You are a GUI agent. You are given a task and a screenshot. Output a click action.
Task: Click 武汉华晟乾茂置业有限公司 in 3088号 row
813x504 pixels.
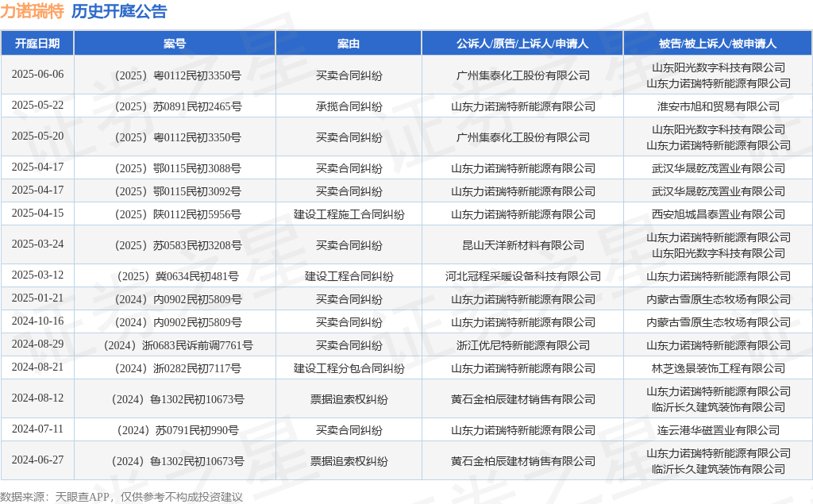coord(718,168)
